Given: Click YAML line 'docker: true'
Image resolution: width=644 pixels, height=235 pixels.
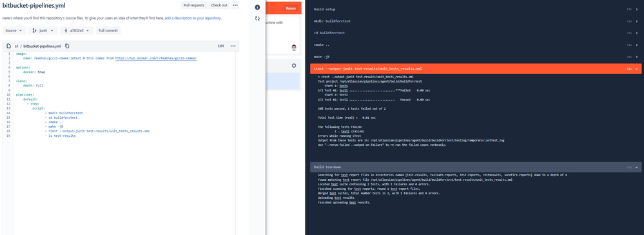Looking at the screenshot, I should tap(34, 72).
